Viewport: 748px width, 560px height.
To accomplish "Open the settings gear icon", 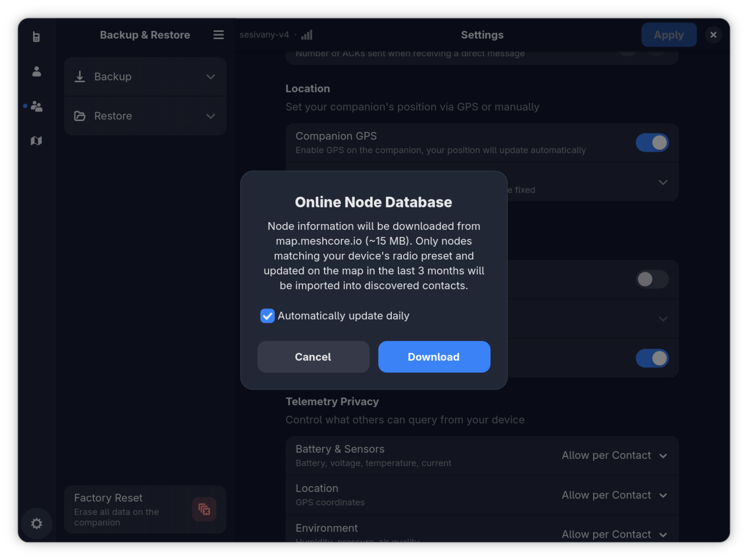I will tap(36, 523).
